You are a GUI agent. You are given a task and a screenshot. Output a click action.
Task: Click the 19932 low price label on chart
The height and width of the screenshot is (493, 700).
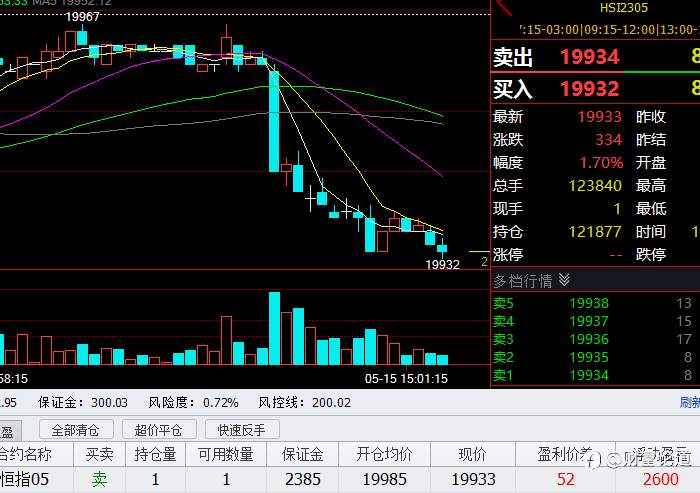tap(442, 264)
